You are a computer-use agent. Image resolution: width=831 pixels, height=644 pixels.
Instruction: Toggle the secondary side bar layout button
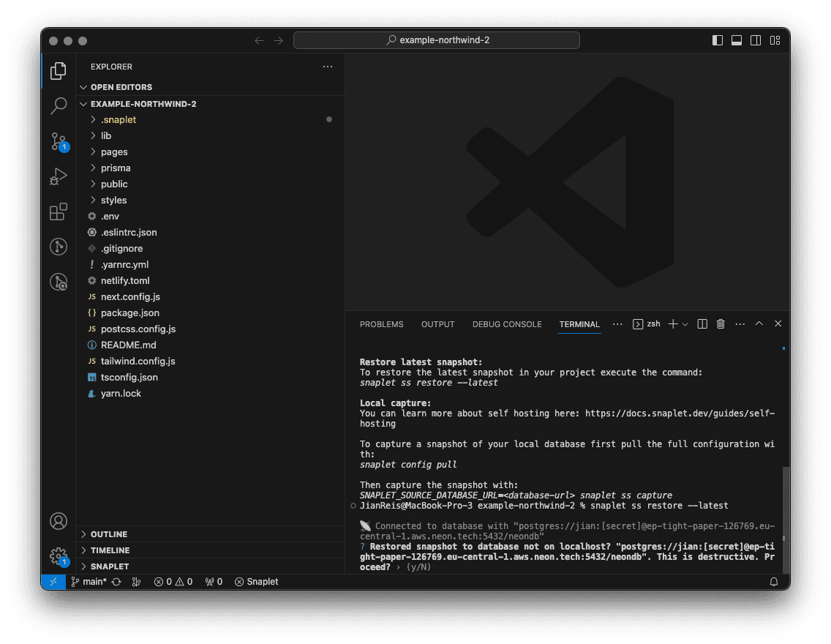pos(756,40)
